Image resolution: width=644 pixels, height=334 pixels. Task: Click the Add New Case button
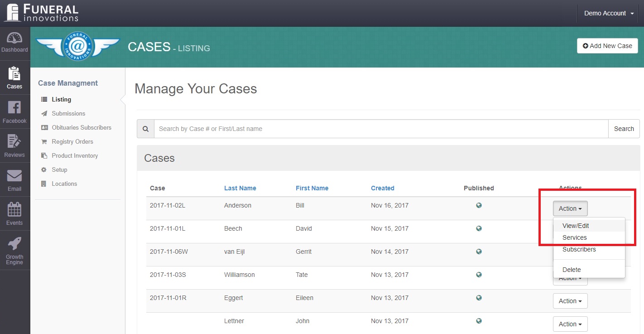point(607,46)
